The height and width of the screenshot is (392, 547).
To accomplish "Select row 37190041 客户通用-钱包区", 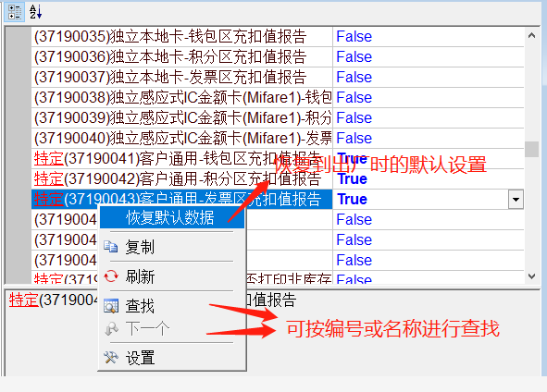I will pyautogui.click(x=181, y=158).
